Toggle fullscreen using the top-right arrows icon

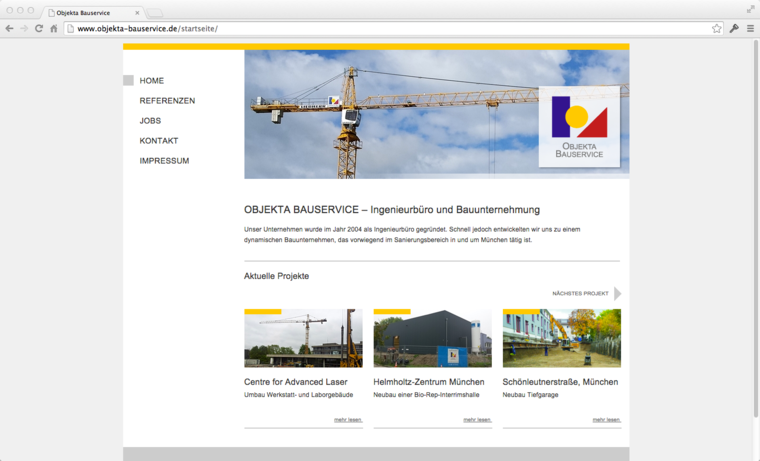[751, 9]
